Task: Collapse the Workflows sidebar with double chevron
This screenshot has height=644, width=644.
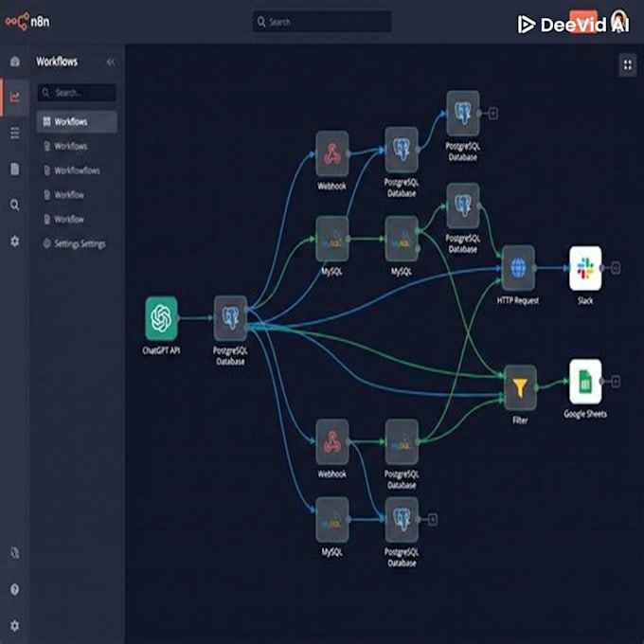Action: click(x=111, y=62)
